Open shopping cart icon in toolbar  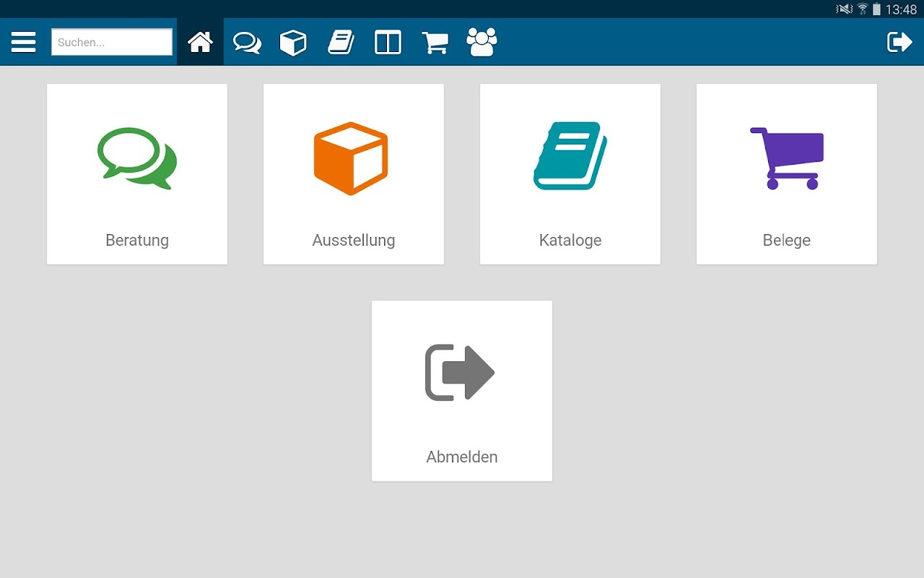[x=435, y=43]
